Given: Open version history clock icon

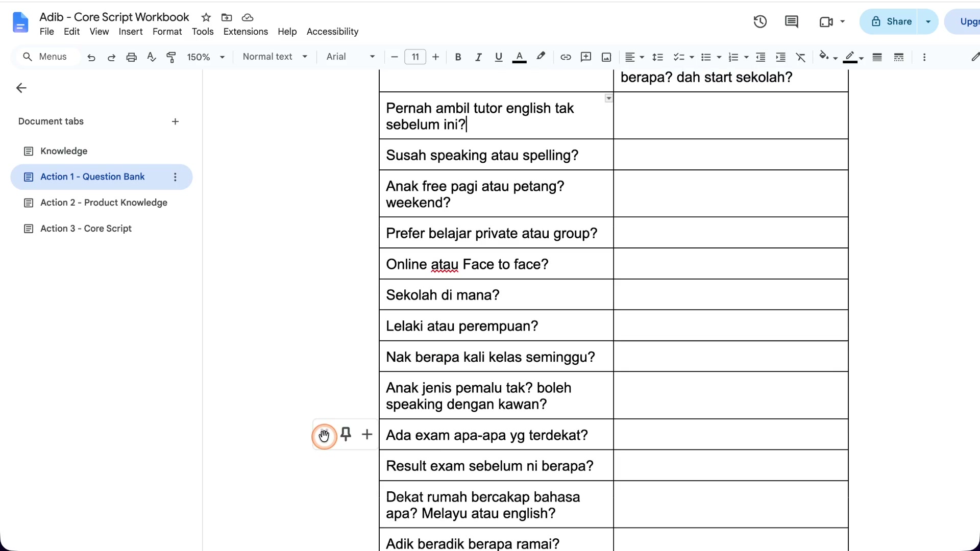Looking at the screenshot, I should (x=760, y=21).
